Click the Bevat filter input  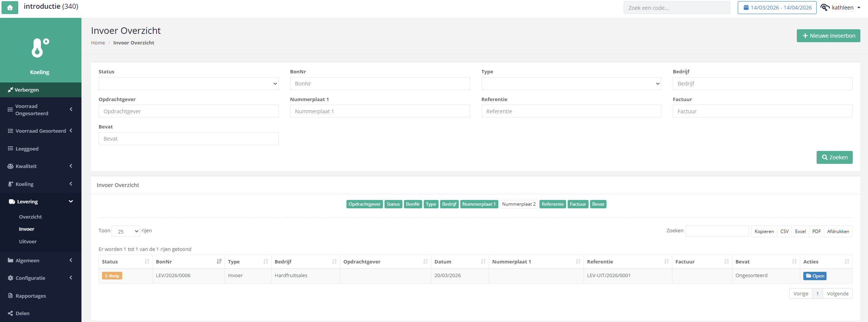point(188,139)
